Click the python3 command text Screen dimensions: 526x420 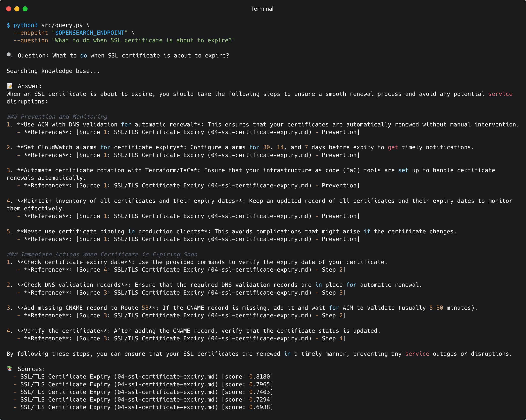26,25
